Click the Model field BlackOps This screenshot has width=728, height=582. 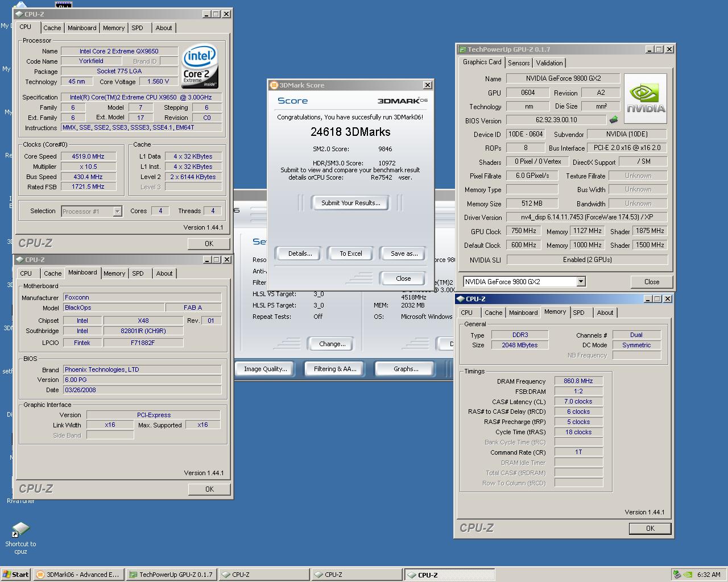(x=114, y=307)
